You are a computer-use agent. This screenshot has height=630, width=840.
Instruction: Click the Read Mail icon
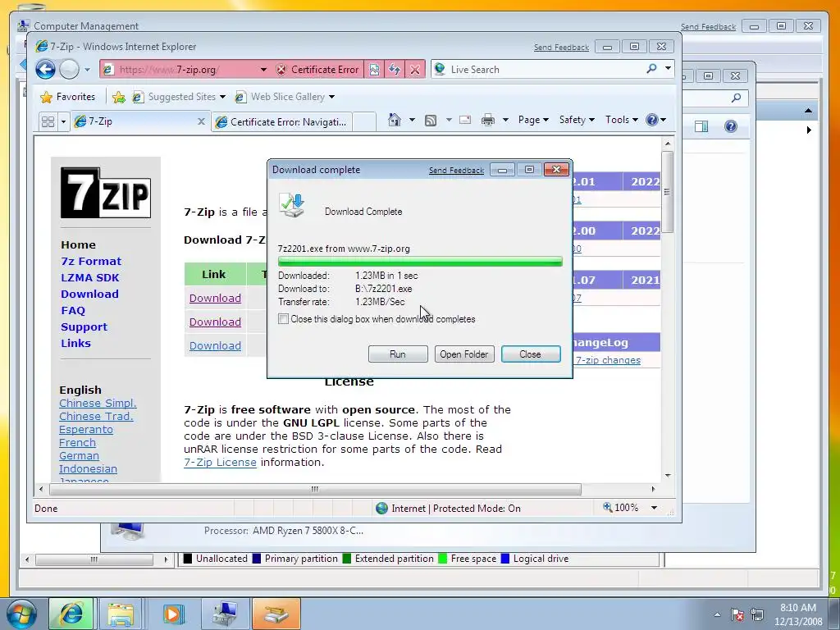pyautogui.click(x=465, y=120)
